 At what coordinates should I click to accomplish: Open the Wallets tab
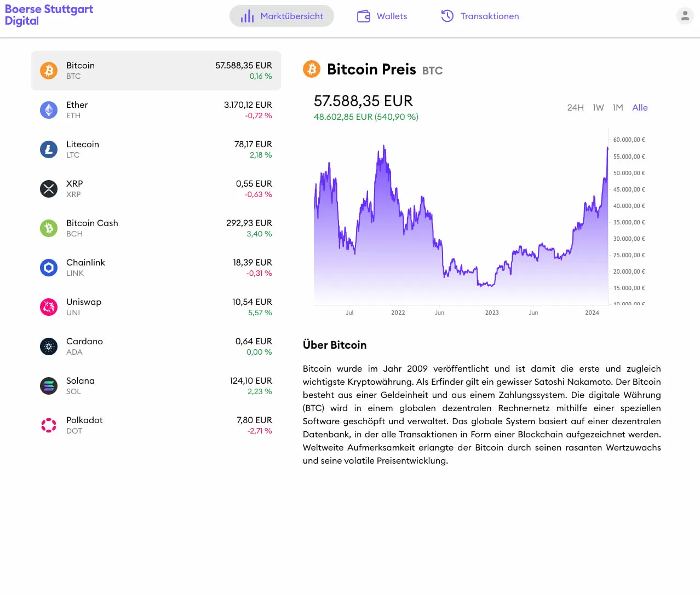382,16
